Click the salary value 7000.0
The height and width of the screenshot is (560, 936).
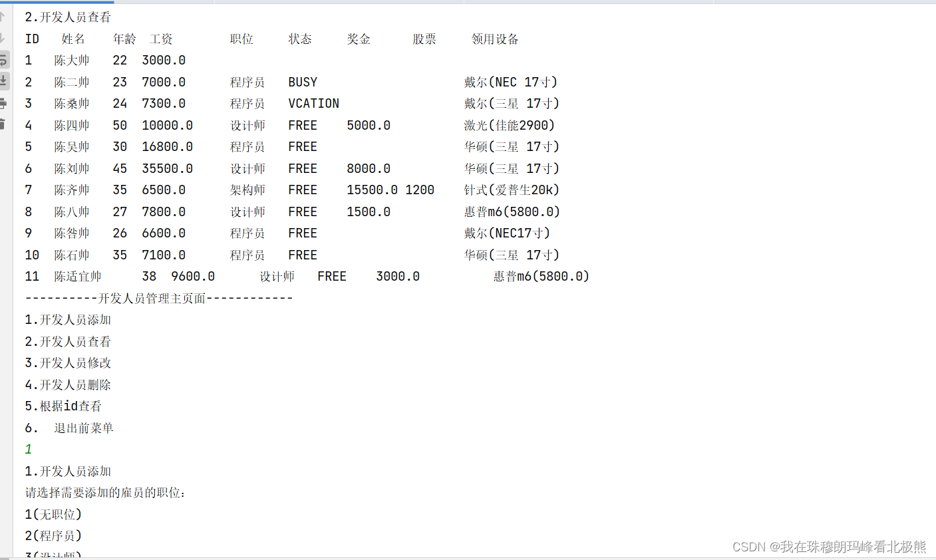[x=164, y=82]
